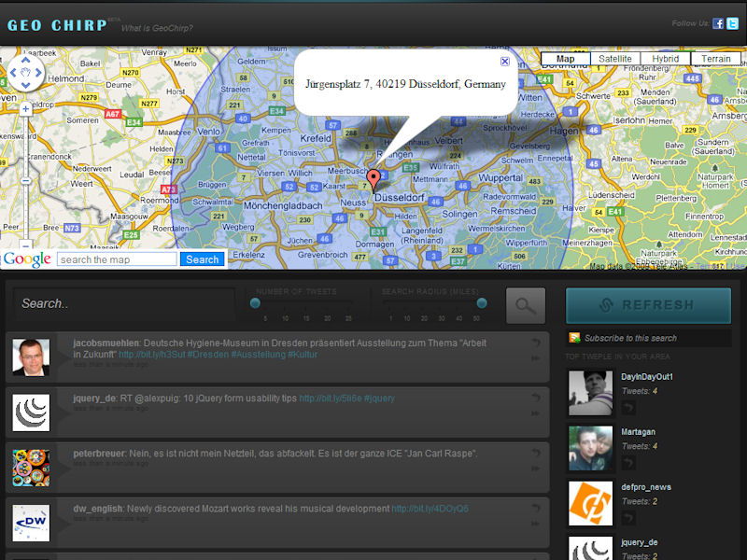
Task: Retweet the dw_english tweet
Action: coord(535,524)
